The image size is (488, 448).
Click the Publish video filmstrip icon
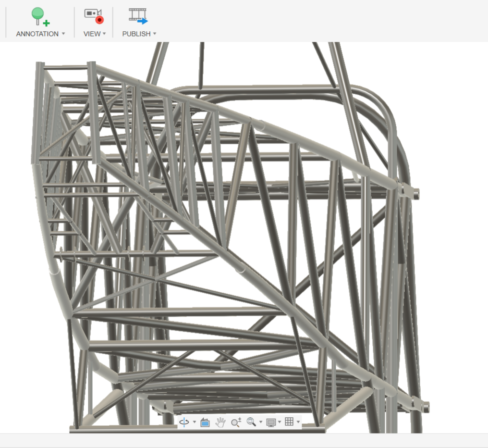(138, 16)
